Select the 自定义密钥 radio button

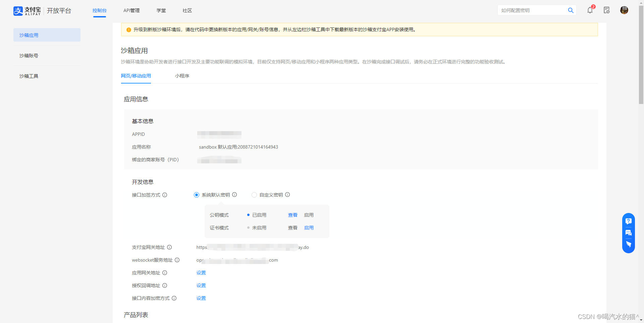(x=254, y=195)
